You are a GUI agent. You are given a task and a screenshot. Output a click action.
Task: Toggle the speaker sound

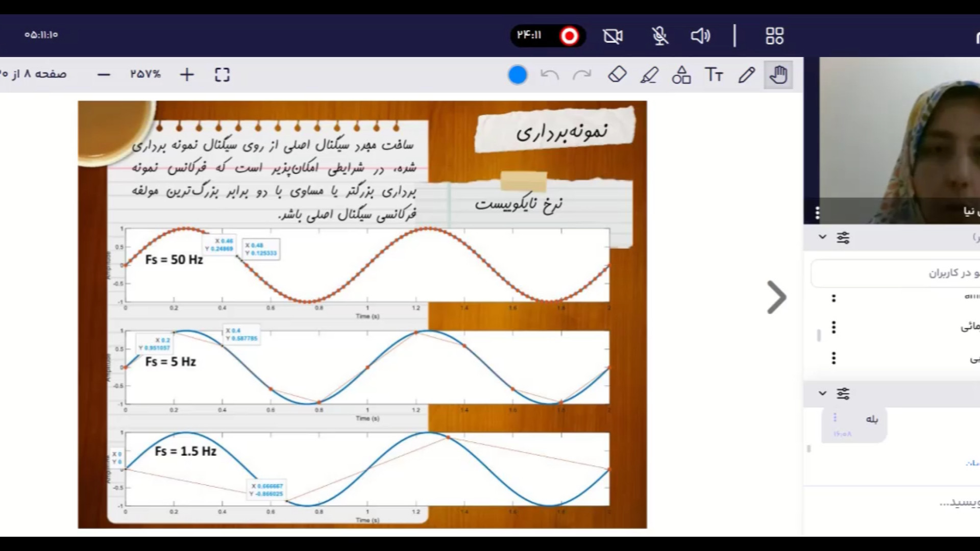point(700,36)
